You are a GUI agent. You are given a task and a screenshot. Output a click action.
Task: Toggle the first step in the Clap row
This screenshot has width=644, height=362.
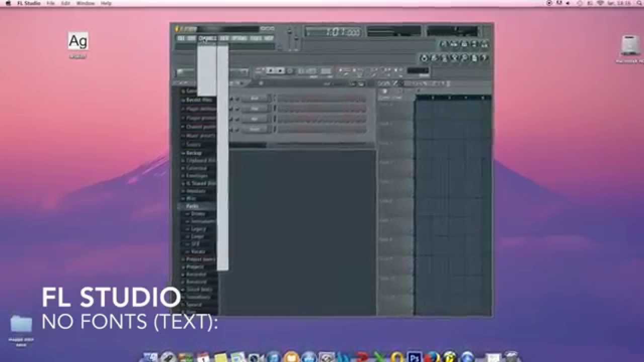[281, 109]
